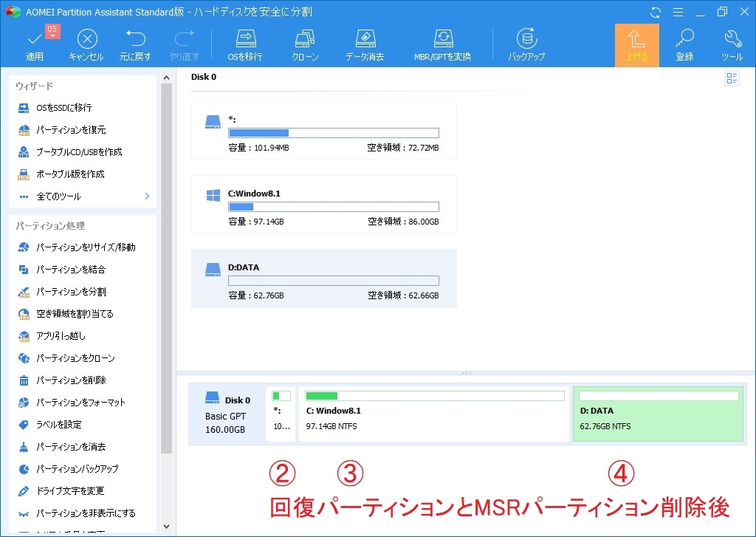Click the ラベルを設定 tag icon
This screenshot has width=756, height=537.
(x=24, y=425)
